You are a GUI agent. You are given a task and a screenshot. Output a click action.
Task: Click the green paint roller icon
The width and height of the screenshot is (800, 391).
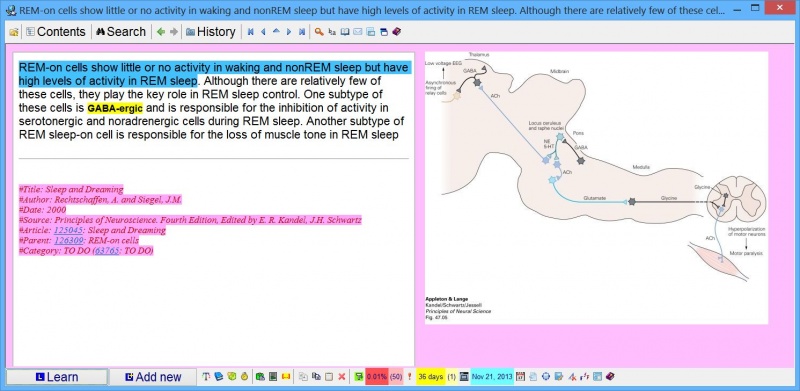[x=360, y=377]
